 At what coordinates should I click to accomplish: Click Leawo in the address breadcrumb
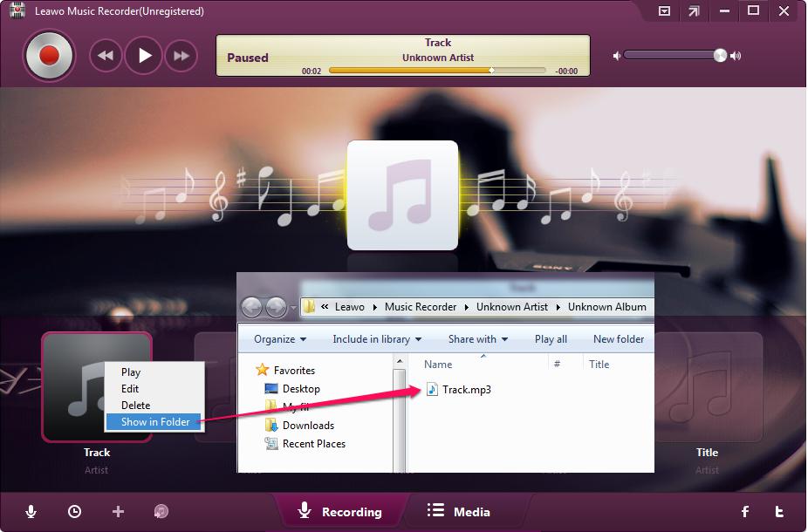pos(349,307)
